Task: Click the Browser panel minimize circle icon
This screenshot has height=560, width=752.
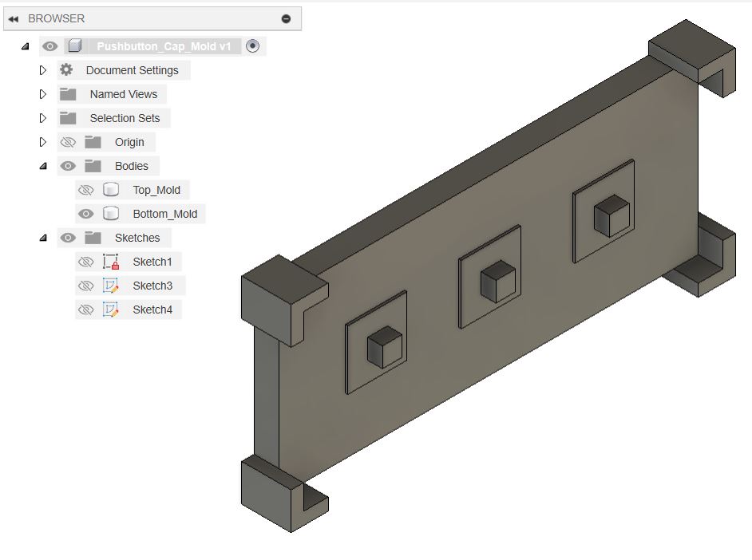Action: 287,18
